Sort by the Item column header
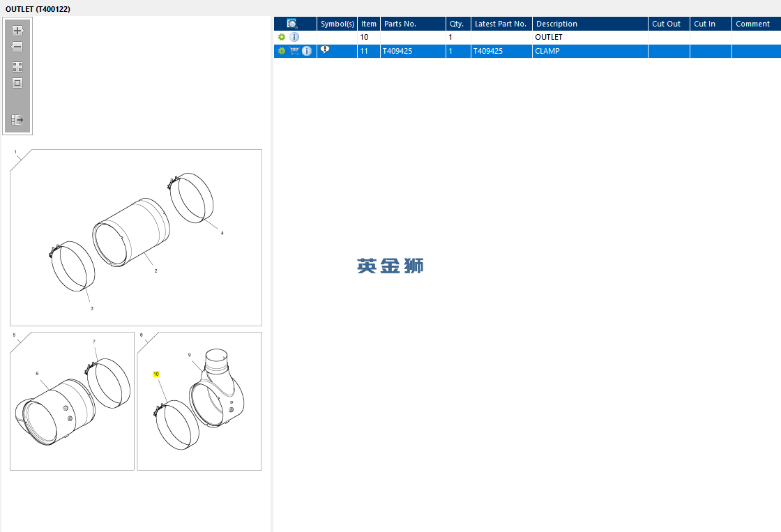 (x=369, y=24)
